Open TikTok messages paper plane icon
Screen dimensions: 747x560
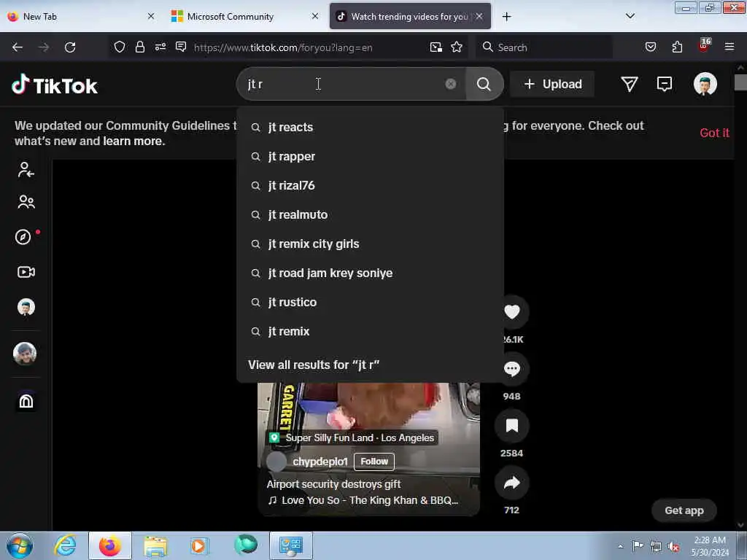click(630, 85)
